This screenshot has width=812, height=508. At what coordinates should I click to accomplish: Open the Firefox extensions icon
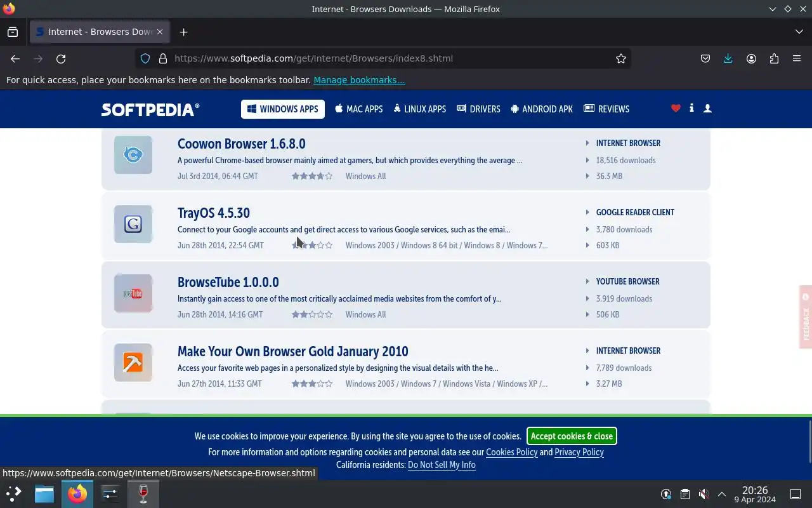(774, 58)
